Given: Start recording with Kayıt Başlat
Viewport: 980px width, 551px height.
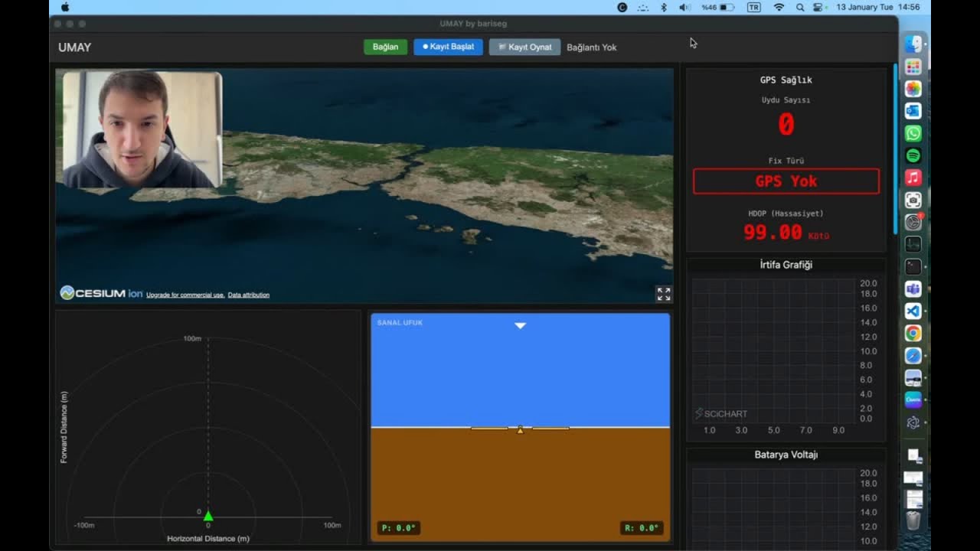Looking at the screenshot, I should pos(448,47).
